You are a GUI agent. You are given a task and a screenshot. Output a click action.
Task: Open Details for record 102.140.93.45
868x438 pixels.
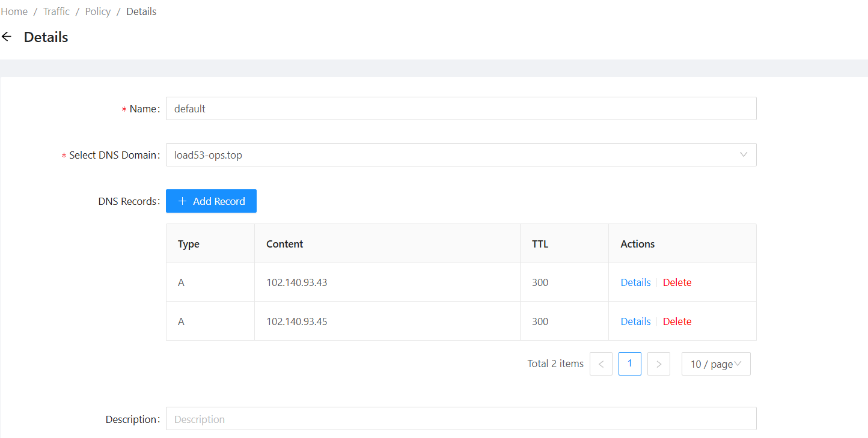pyautogui.click(x=635, y=321)
